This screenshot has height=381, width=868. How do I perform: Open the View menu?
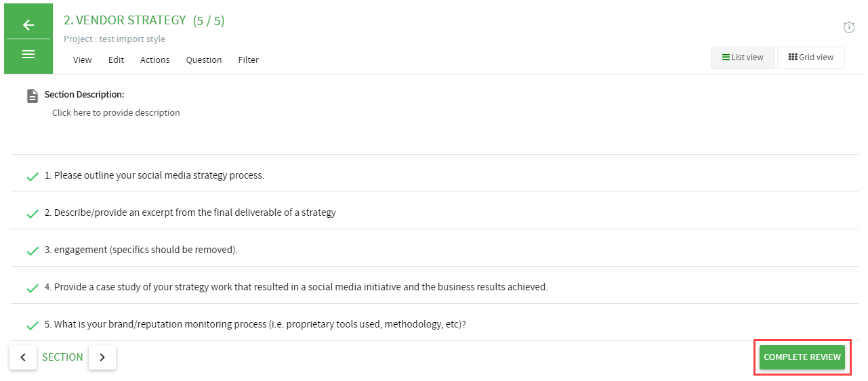pyautogui.click(x=83, y=60)
